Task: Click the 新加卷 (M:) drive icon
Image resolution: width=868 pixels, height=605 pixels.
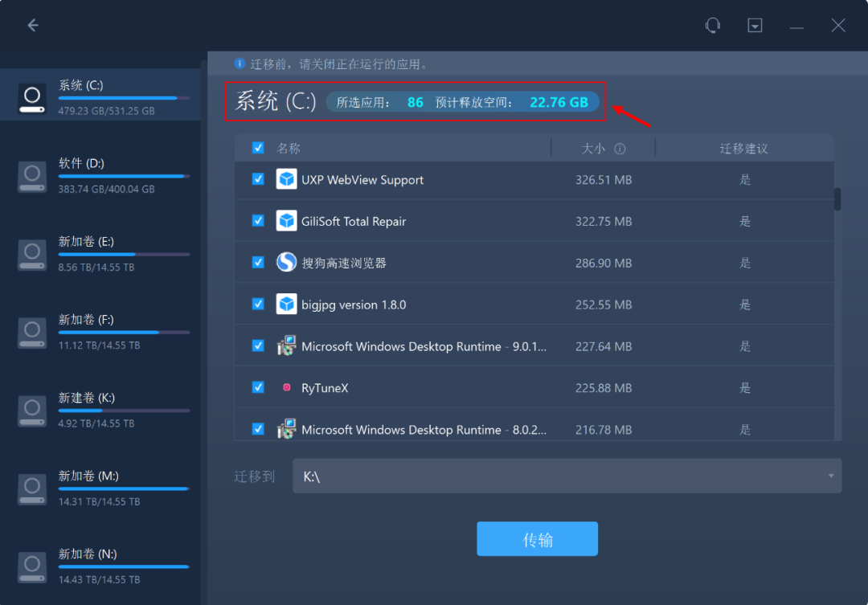Action: [x=32, y=488]
